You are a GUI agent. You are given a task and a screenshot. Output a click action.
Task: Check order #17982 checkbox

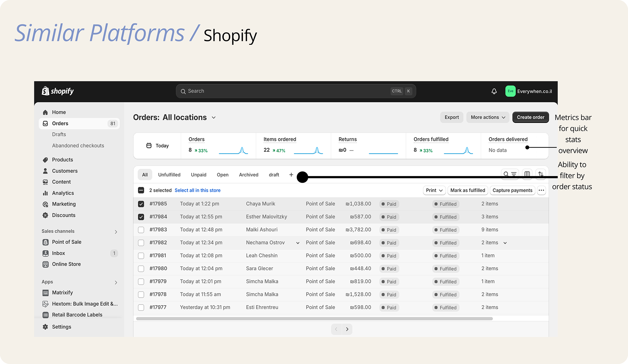(141, 243)
